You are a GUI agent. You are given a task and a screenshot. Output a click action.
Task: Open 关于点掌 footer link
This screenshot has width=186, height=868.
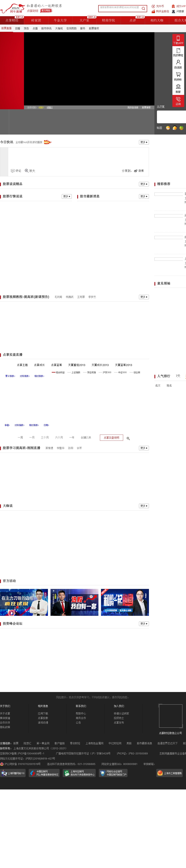[5, 714]
